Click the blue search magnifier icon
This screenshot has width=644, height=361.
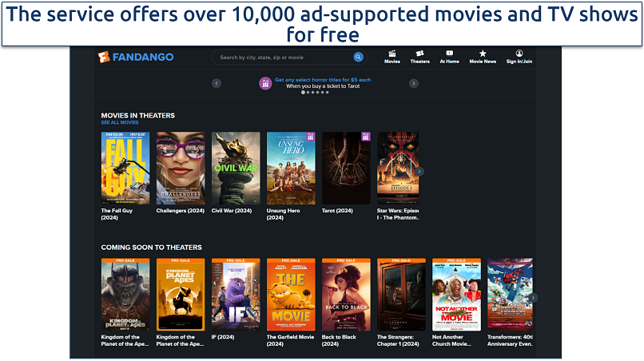point(358,57)
